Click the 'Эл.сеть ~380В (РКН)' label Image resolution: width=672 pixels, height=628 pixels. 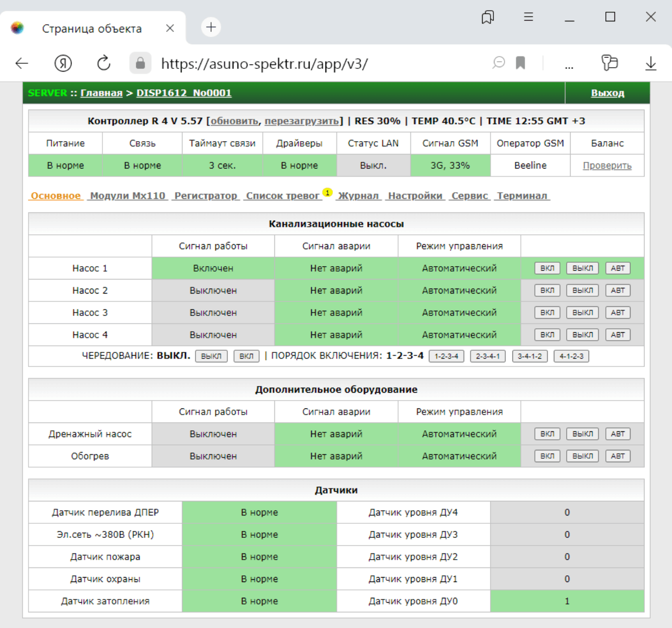tap(105, 534)
